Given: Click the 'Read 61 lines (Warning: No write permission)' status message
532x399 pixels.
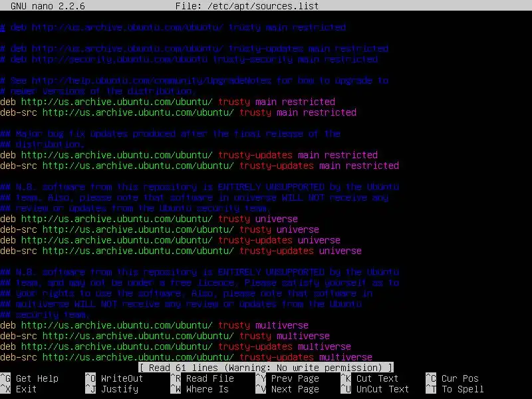Looking at the screenshot, I should (266, 368).
